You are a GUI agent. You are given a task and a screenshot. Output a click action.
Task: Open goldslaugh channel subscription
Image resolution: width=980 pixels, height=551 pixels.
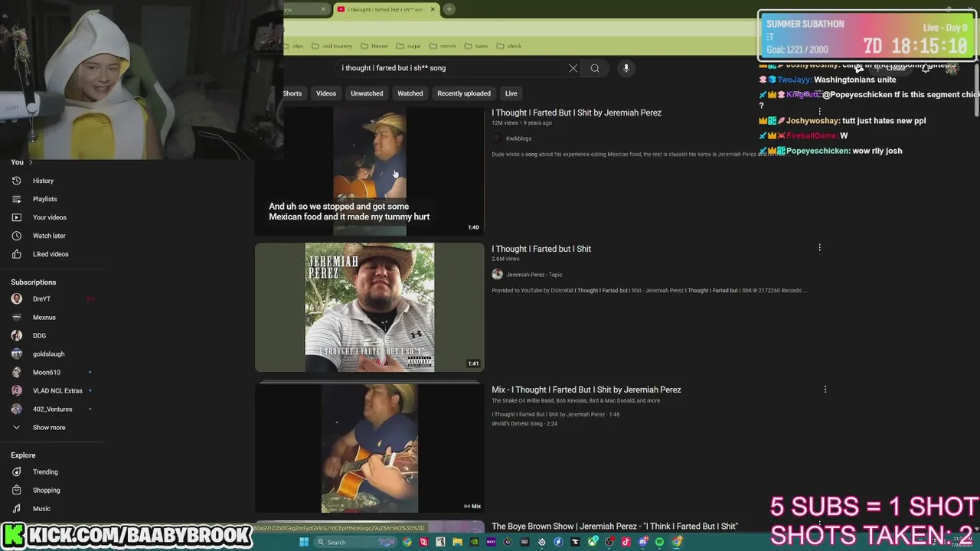coord(48,354)
